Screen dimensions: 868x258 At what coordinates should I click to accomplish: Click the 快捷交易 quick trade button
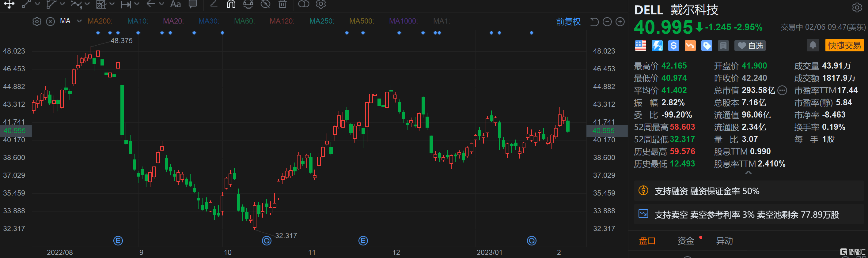[x=844, y=45]
